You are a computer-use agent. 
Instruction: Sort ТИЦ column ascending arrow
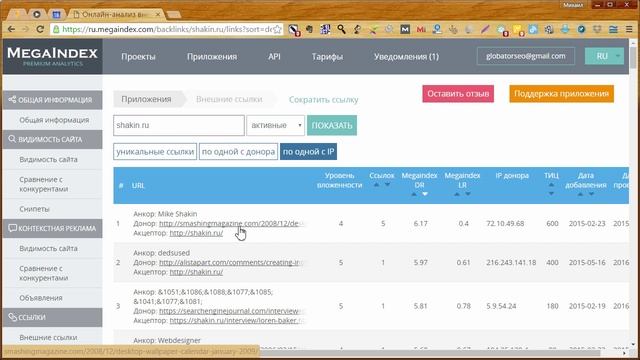[551, 185]
